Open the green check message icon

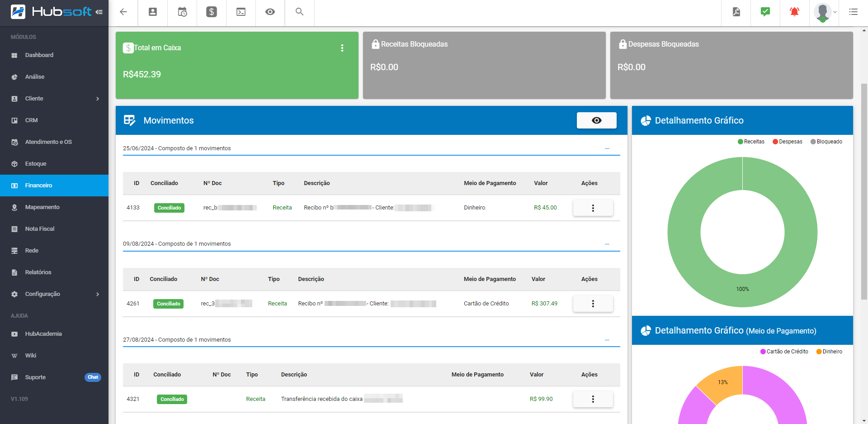[x=765, y=12]
